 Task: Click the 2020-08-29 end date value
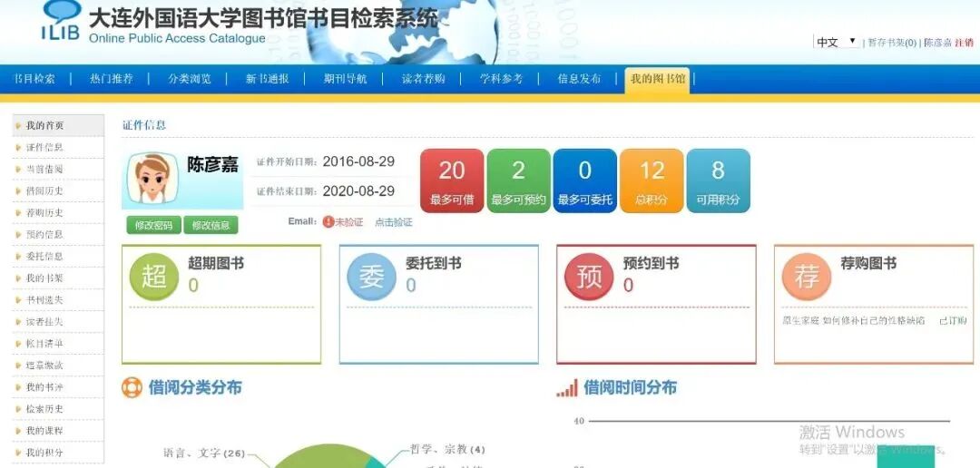(358, 190)
